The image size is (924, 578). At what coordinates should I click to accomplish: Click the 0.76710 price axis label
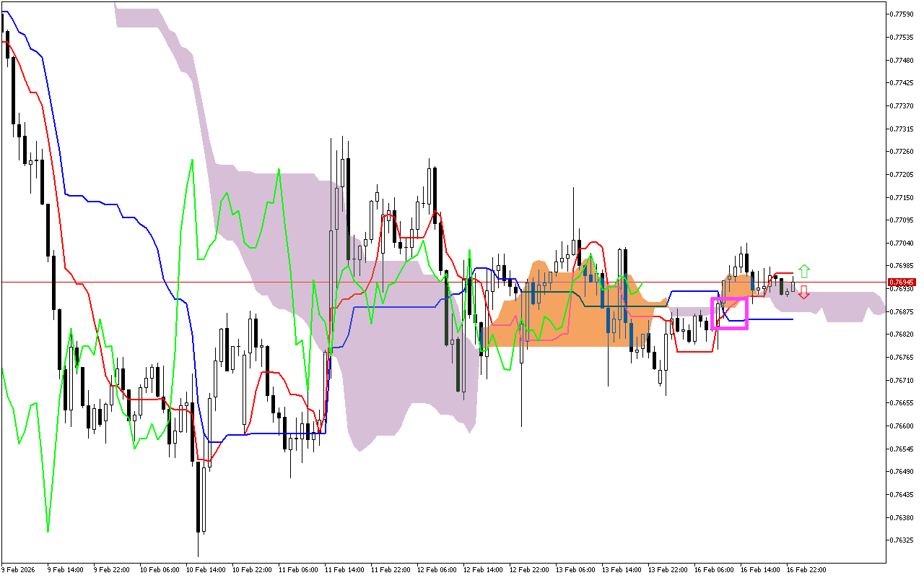tap(902, 380)
